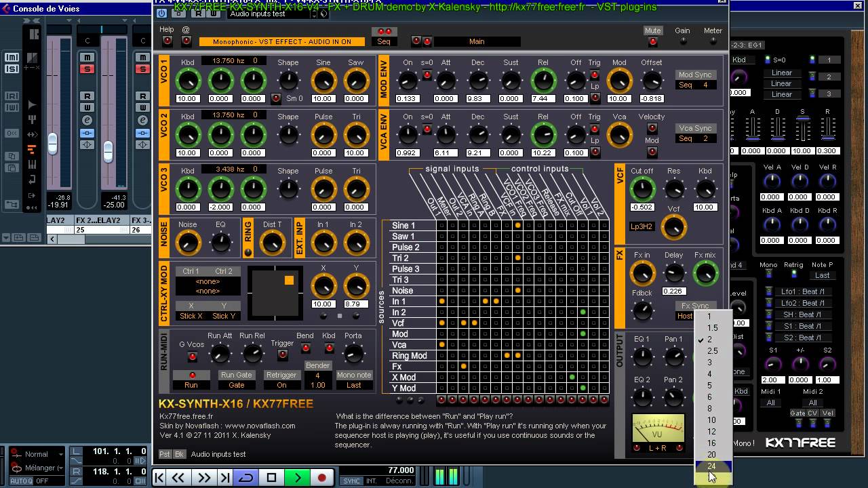Image resolution: width=868 pixels, height=488 pixels.
Task: Click the mixer channel Solo S button, first strip
Action: click(x=87, y=69)
